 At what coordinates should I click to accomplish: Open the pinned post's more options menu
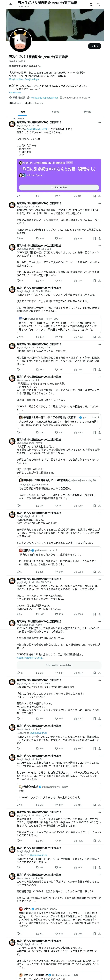coord(99,122)
